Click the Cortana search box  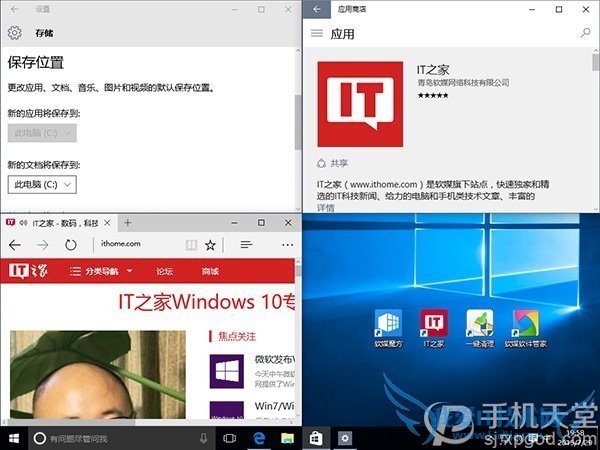pos(121,438)
